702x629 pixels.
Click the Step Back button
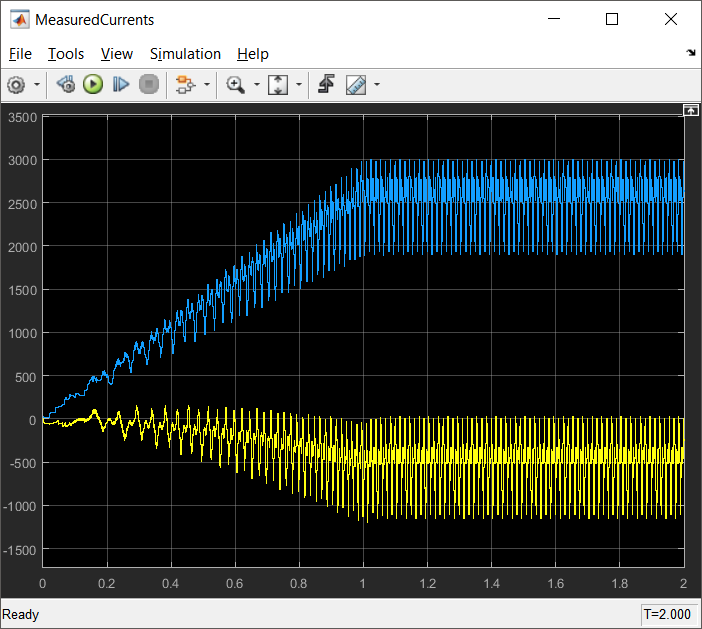click(x=66, y=84)
